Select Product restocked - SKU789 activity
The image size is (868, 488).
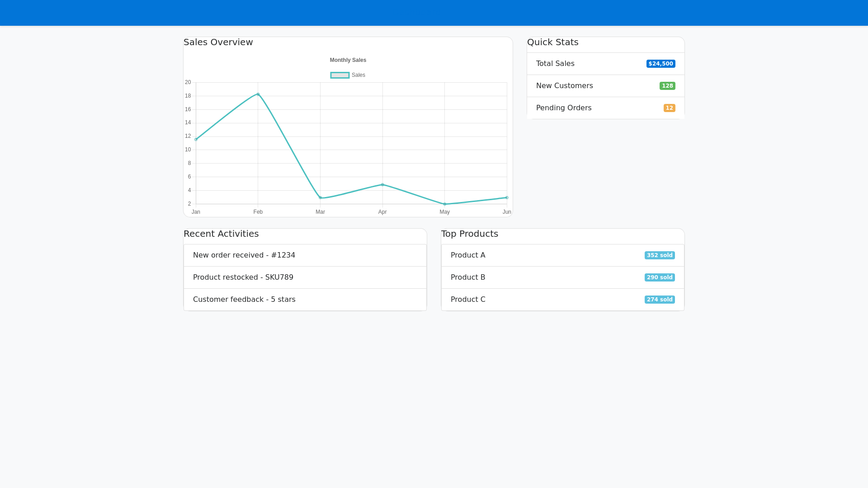(305, 277)
